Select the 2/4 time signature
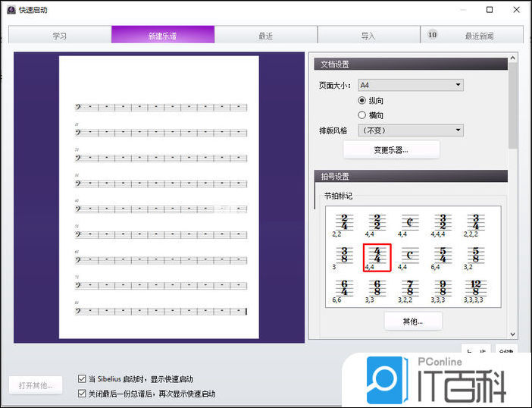Image resolution: width=532 pixels, height=408 pixels. tap(343, 223)
